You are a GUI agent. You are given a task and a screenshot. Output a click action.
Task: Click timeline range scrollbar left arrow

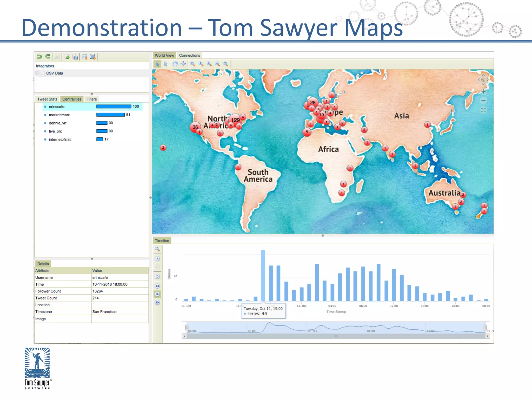184,336
